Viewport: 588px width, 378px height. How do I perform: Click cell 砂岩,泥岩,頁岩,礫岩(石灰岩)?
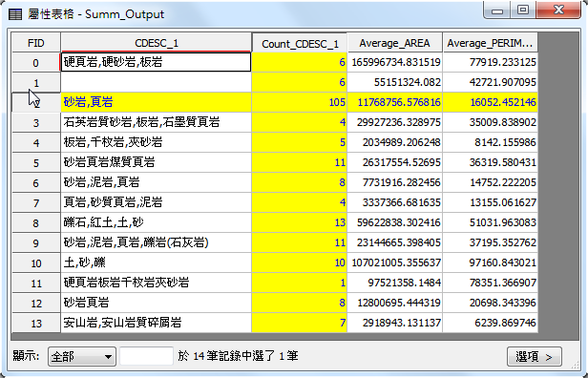156,242
